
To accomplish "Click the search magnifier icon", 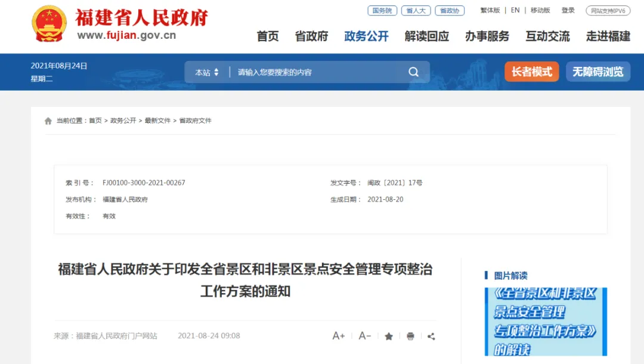I will tap(414, 72).
